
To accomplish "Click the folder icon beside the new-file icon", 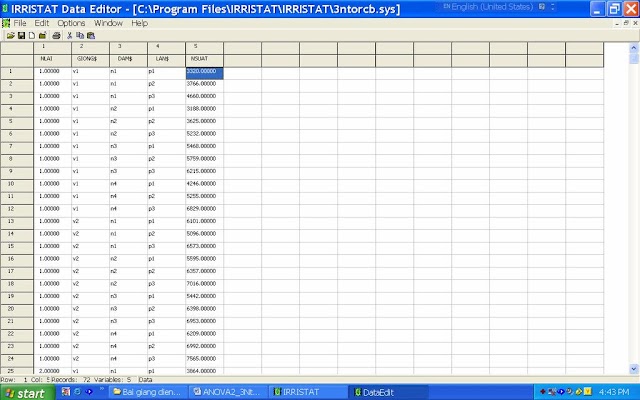I will pos(42,36).
